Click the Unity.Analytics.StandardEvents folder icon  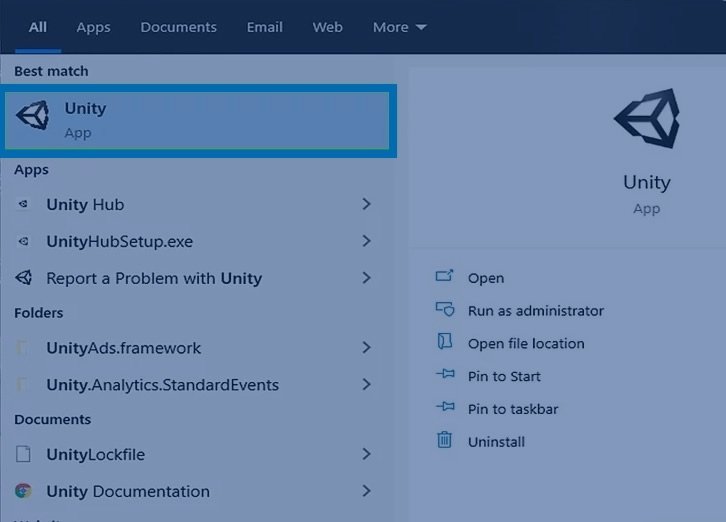click(22, 384)
